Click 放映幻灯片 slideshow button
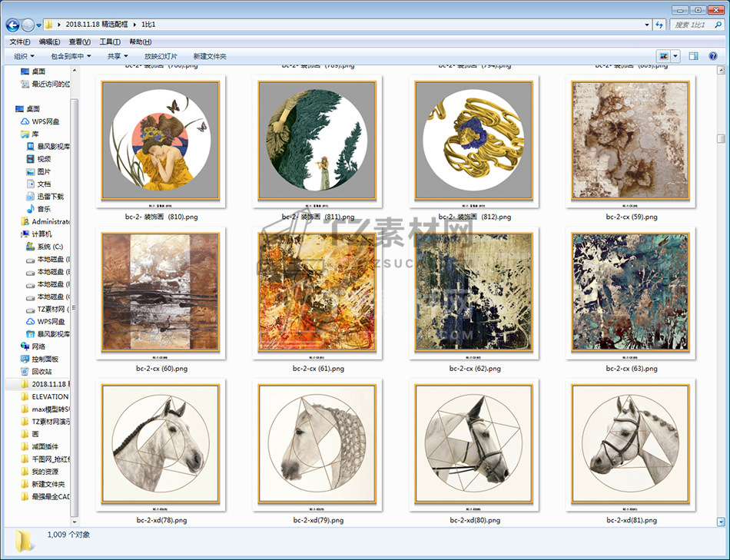This screenshot has height=560, width=730. [x=161, y=56]
